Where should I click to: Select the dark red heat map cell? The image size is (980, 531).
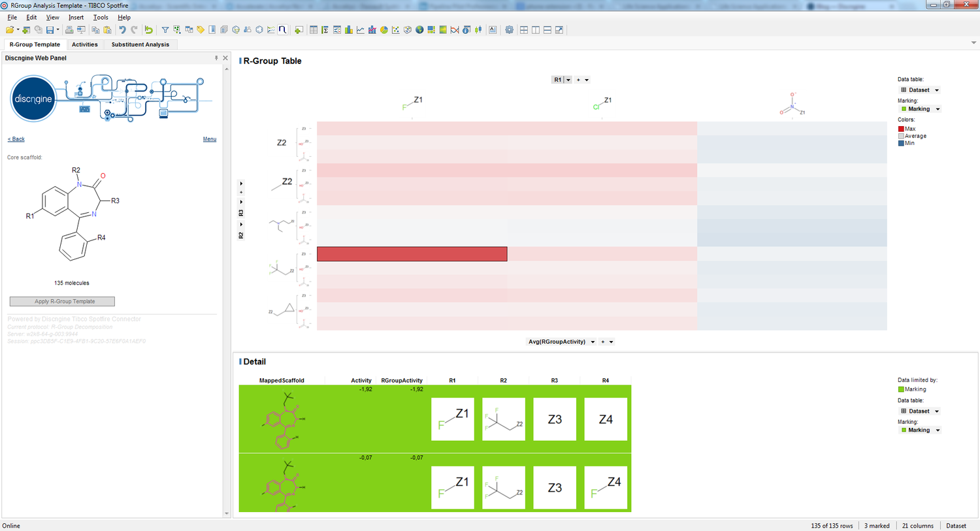click(412, 254)
